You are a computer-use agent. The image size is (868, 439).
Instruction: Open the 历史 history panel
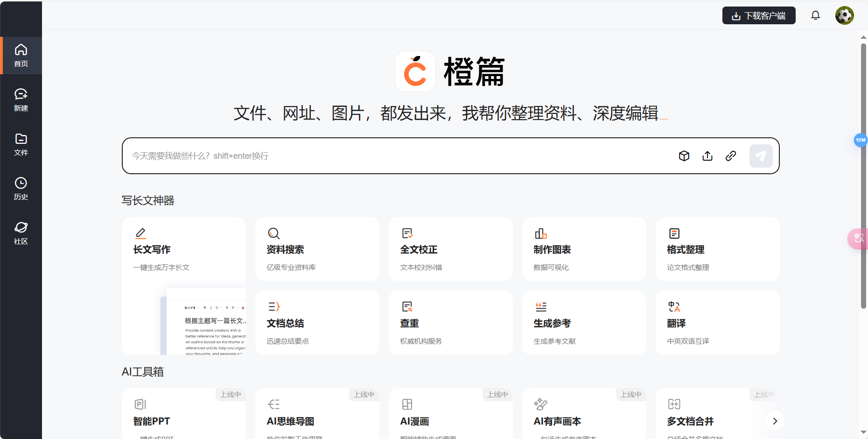[21, 188]
